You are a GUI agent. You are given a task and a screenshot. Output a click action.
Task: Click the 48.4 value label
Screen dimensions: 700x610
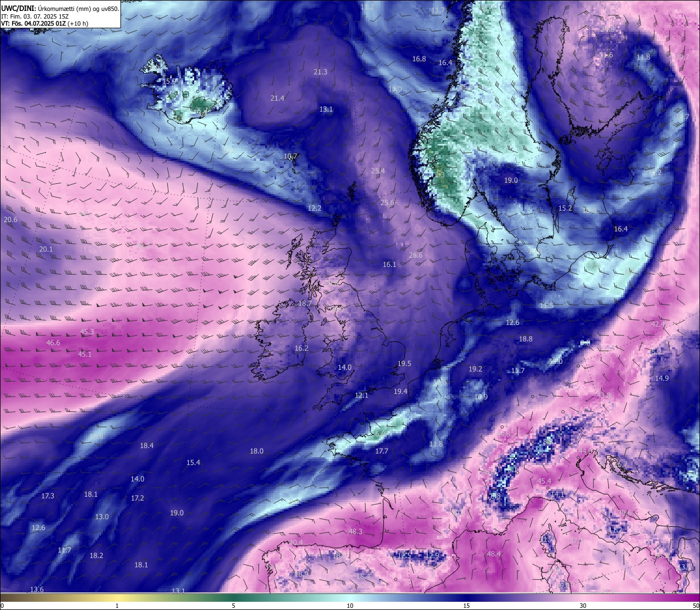tap(494, 554)
